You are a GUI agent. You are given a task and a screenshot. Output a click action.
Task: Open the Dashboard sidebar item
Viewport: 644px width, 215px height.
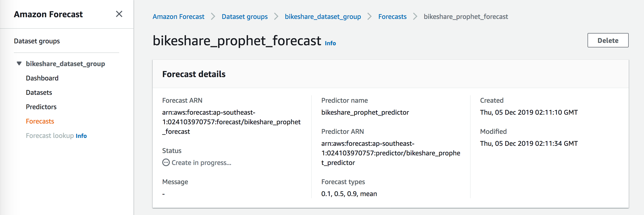point(42,78)
